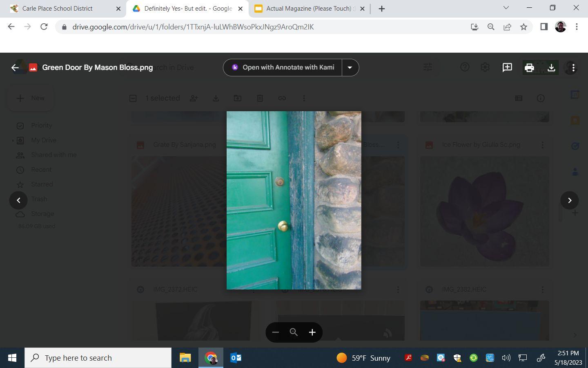Zoom in on the previewed image
The height and width of the screenshot is (368, 588).
click(312, 332)
